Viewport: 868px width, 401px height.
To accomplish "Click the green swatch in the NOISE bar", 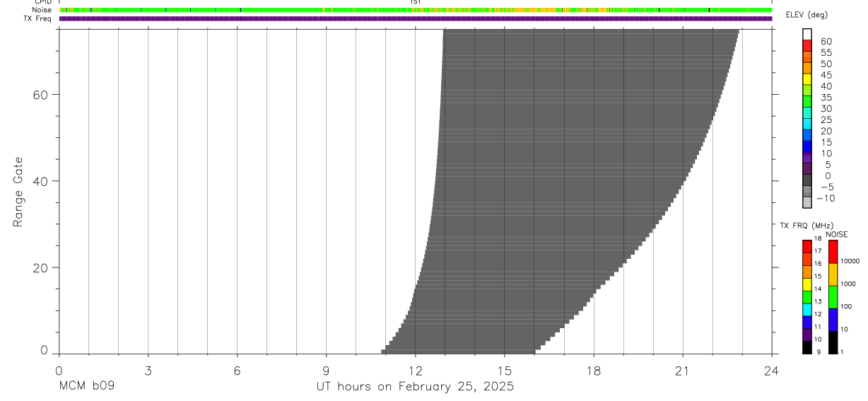I will pyautogui.click(x=833, y=297).
